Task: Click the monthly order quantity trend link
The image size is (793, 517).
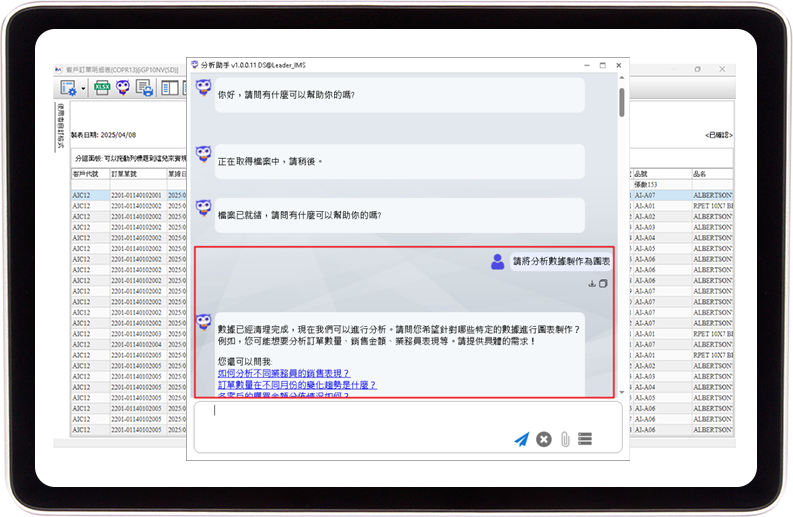Action: tap(297, 385)
